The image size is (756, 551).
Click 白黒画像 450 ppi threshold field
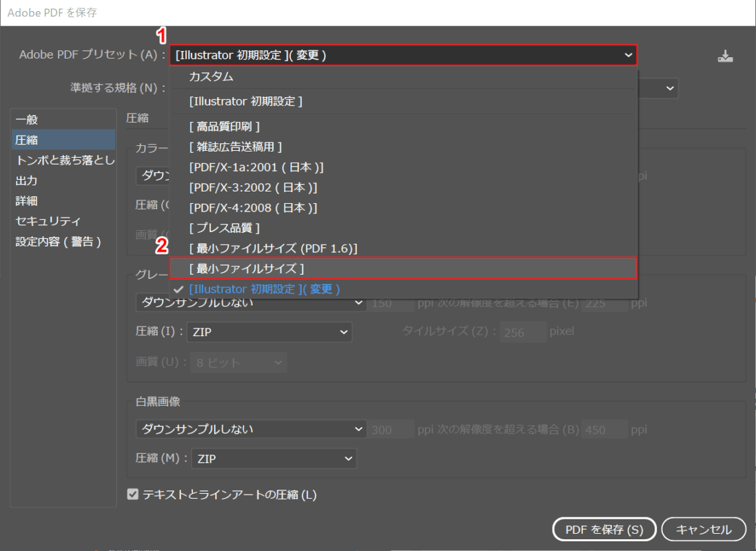tap(604, 430)
